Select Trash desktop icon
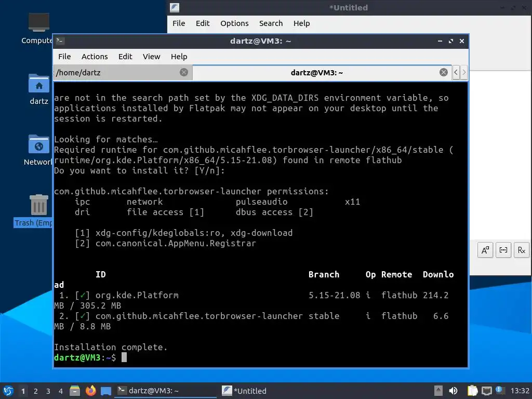532x399 pixels. click(34, 210)
